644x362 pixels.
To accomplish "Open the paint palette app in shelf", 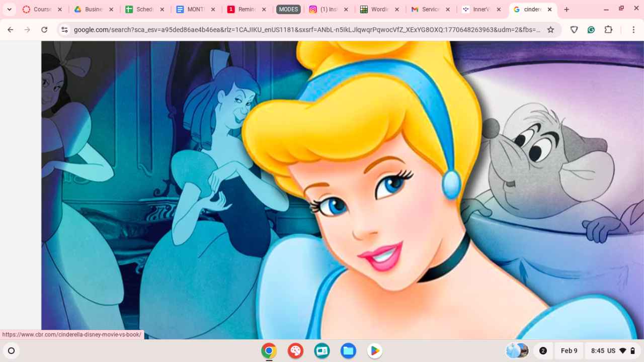I will pos(295,350).
